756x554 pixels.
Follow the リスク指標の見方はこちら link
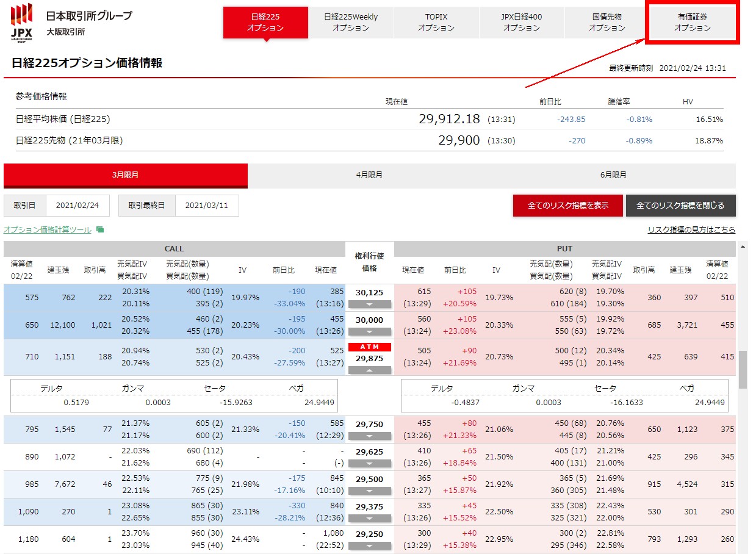pos(691,230)
